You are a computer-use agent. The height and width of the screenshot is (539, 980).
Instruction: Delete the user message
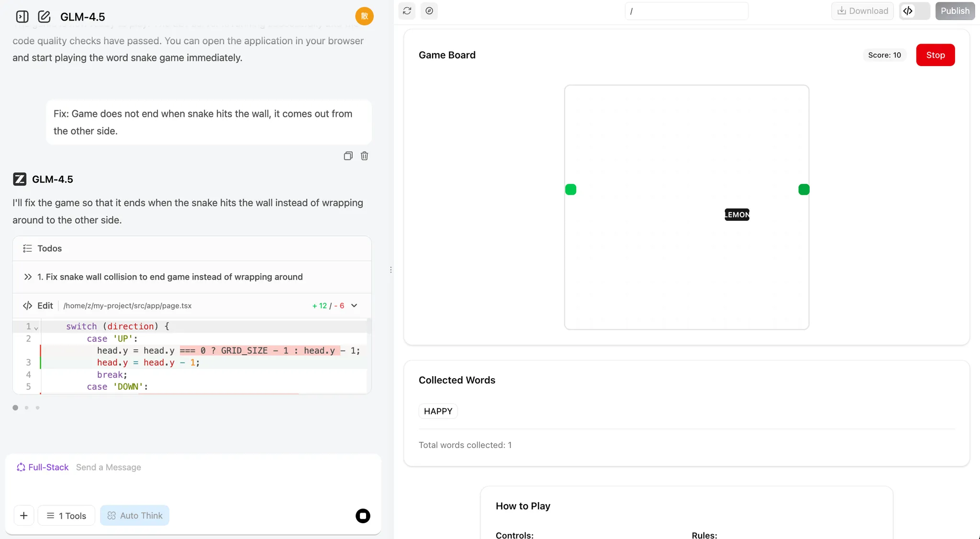pyautogui.click(x=364, y=156)
